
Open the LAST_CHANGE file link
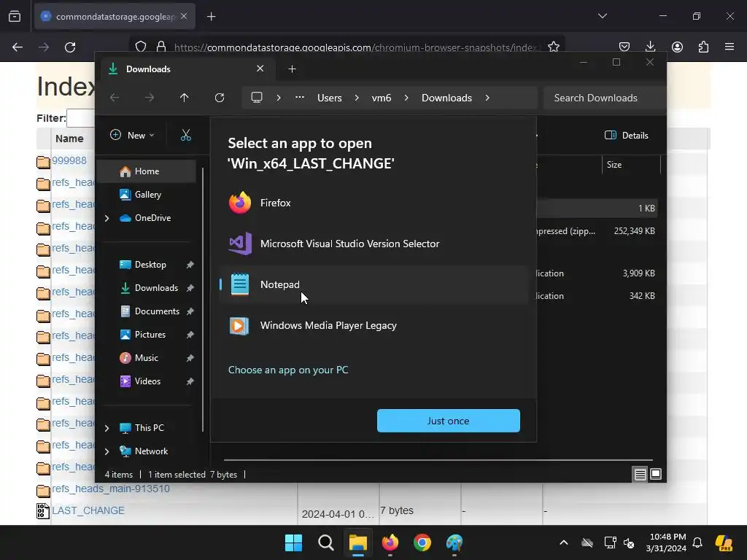88,510
